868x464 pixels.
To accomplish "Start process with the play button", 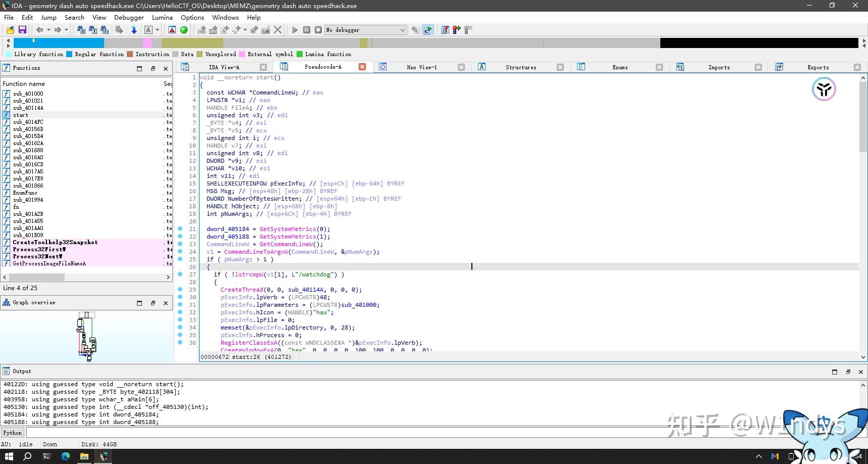I will coord(295,30).
